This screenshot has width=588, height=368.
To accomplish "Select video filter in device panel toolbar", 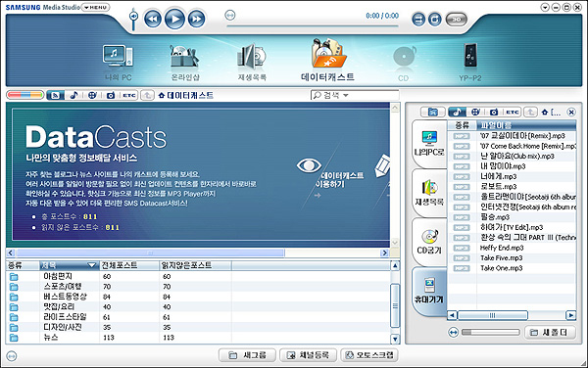I will [475, 112].
